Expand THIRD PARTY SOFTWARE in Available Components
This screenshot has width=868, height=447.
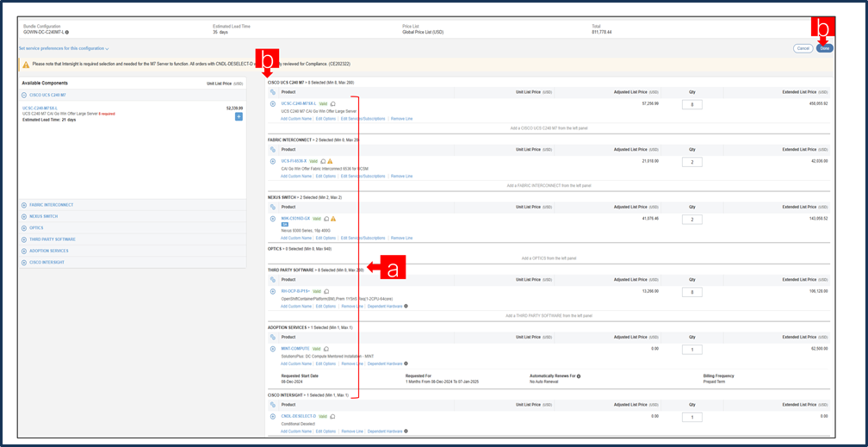pyautogui.click(x=24, y=239)
